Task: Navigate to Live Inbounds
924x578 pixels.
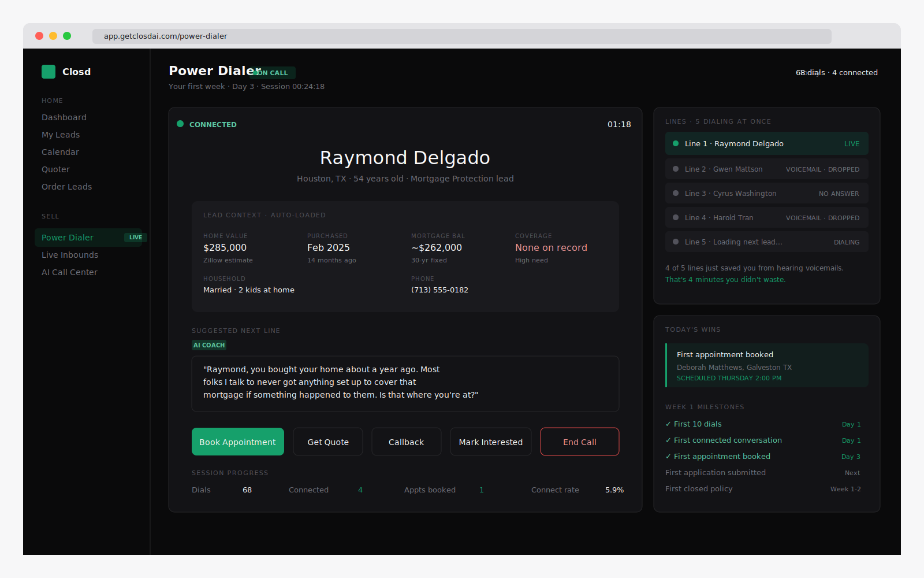Action: click(70, 255)
